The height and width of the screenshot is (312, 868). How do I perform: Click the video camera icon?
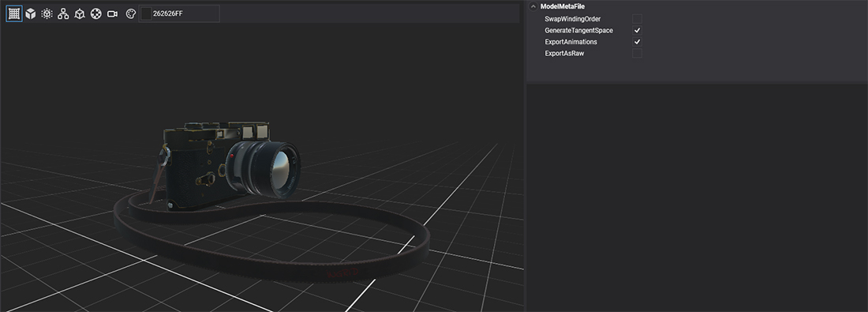(x=112, y=14)
